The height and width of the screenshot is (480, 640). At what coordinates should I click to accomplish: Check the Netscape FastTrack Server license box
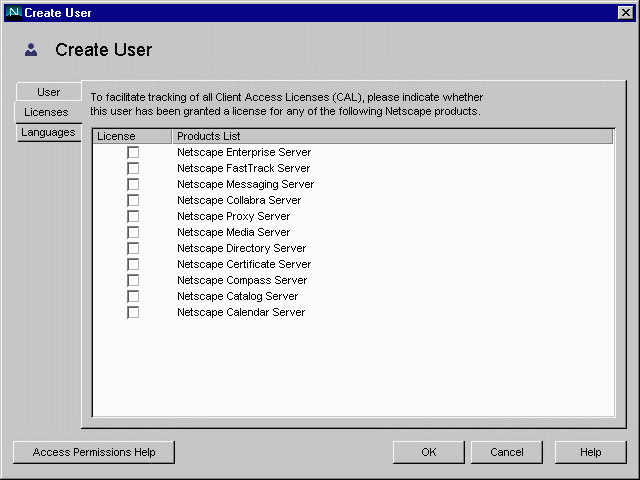(133, 168)
